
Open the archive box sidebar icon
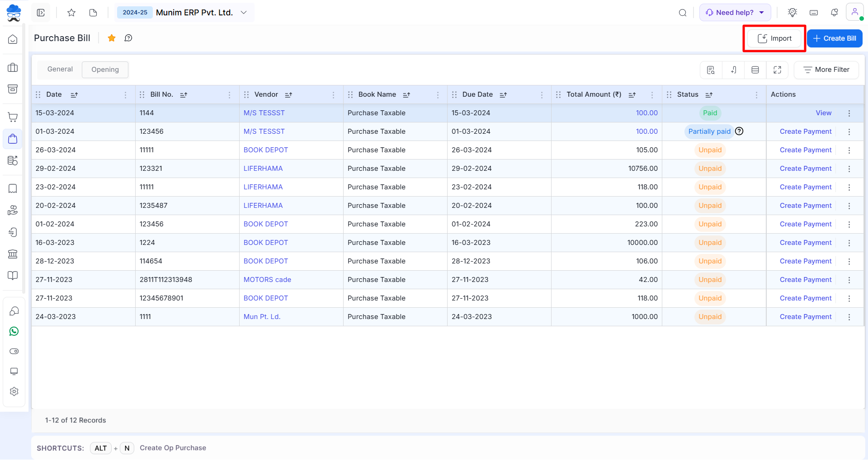(x=13, y=89)
